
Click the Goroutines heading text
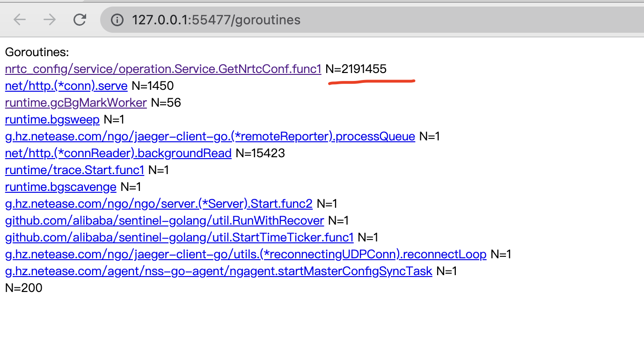tap(37, 52)
